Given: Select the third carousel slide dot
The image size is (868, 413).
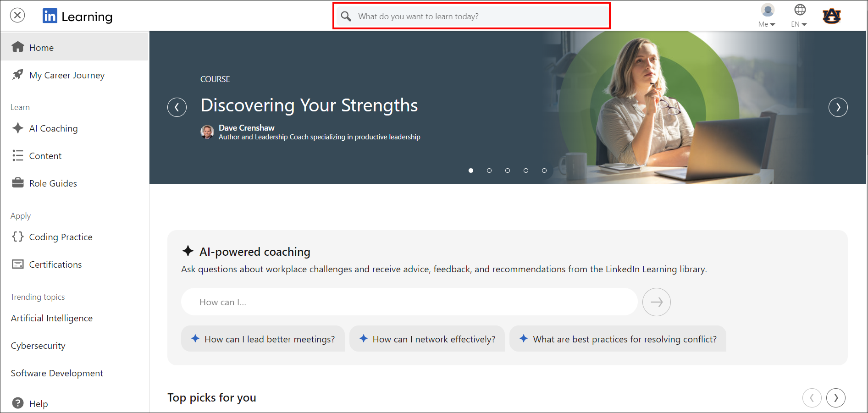Looking at the screenshot, I should pos(508,171).
